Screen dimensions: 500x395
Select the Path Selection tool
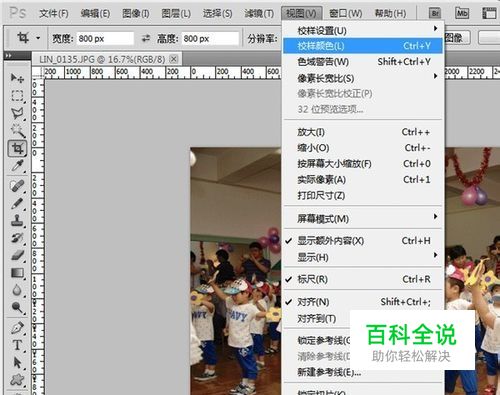coord(17,362)
